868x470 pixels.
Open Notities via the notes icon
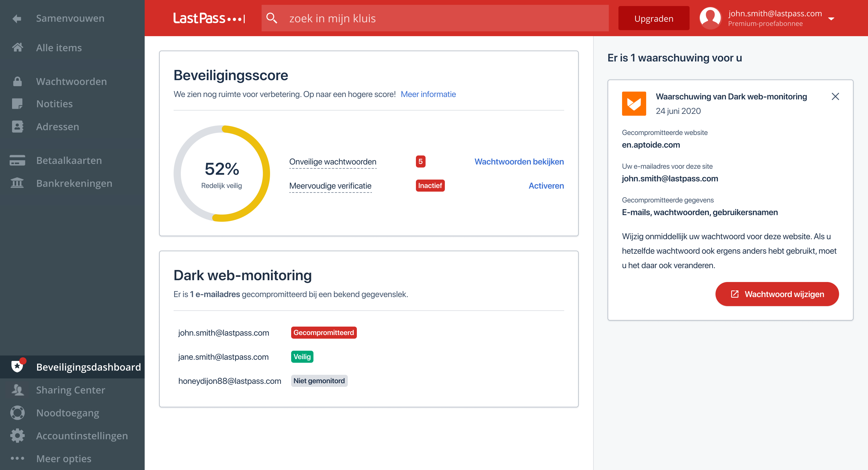click(x=17, y=104)
